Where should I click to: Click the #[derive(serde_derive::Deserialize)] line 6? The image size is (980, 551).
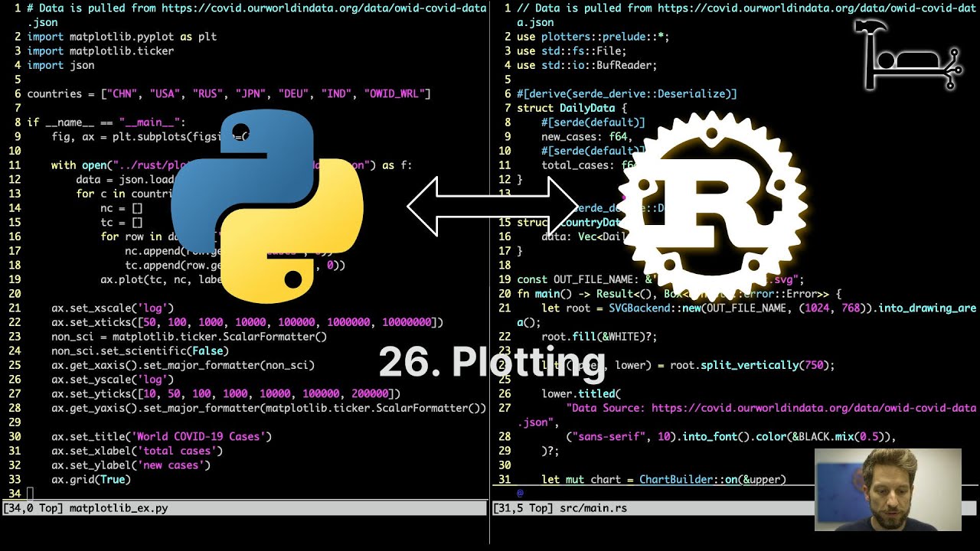[x=627, y=94]
